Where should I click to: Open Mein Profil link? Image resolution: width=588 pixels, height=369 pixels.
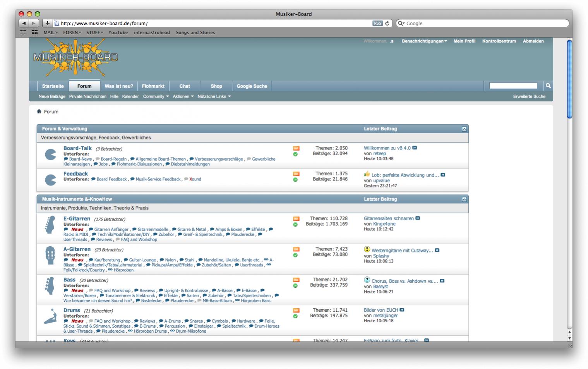coord(465,41)
